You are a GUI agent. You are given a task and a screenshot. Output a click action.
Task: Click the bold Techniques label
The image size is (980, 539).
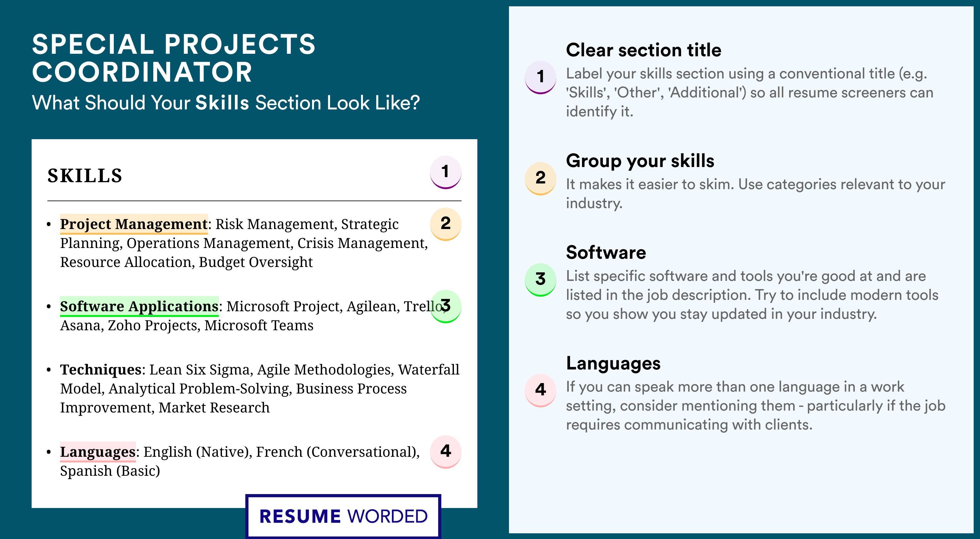[101, 369]
